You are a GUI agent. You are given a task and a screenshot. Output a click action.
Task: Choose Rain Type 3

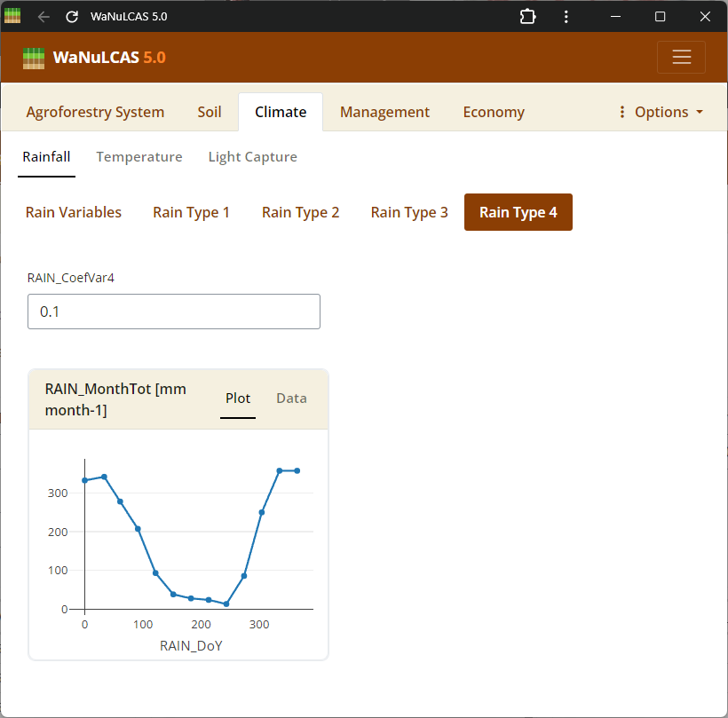[409, 212]
